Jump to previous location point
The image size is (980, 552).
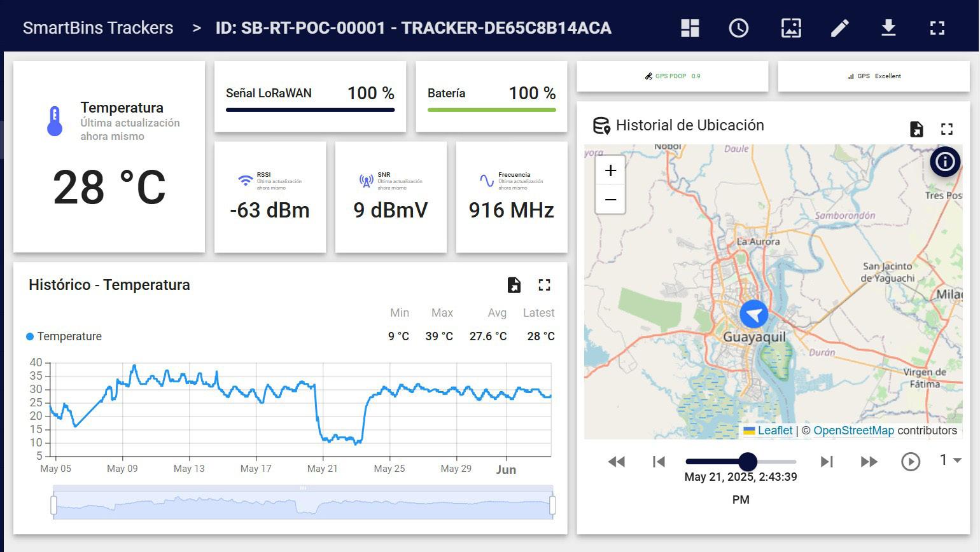(659, 462)
